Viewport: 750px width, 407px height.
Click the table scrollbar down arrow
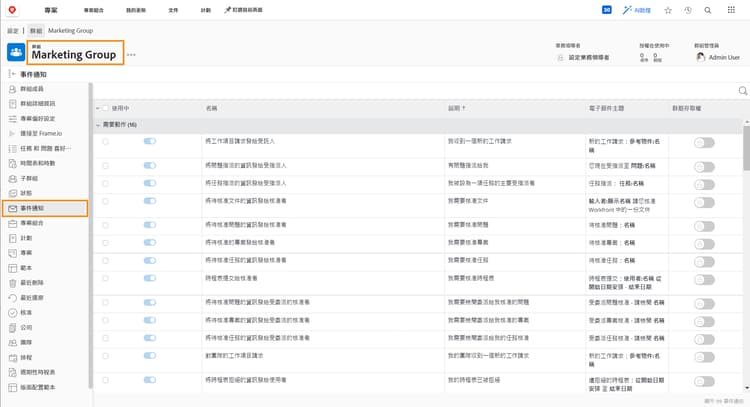[x=747, y=388]
